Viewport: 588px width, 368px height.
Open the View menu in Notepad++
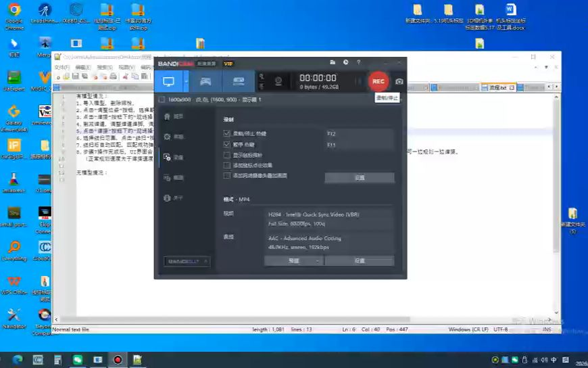(x=126, y=67)
